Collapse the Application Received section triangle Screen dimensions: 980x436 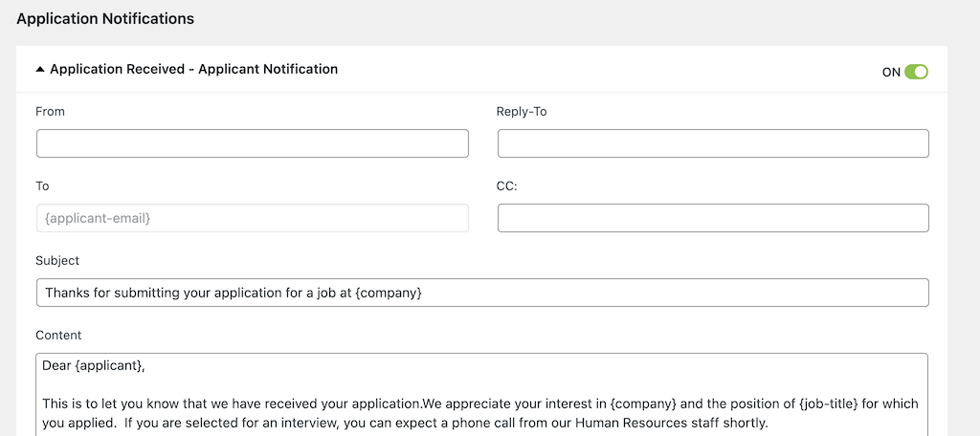(x=40, y=70)
